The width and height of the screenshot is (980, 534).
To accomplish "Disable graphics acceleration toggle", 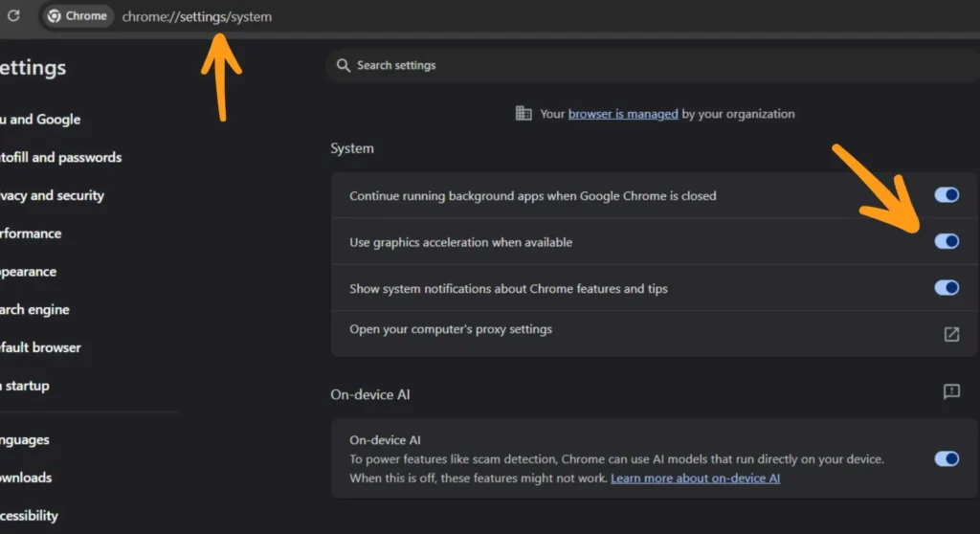I will [x=947, y=241].
